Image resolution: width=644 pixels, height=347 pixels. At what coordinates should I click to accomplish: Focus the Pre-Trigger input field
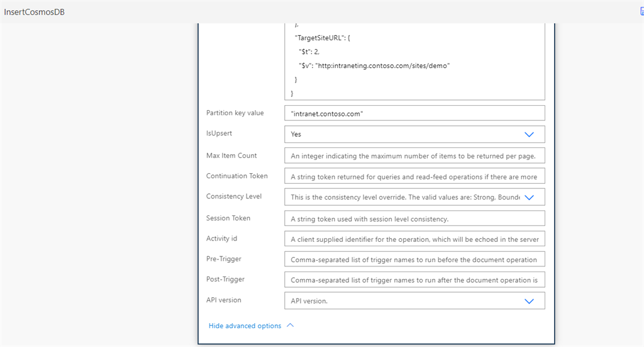click(x=414, y=259)
